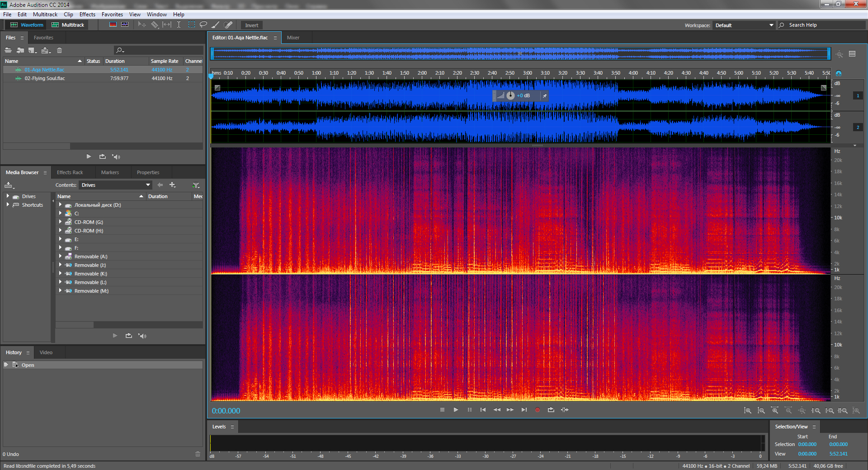
Task: Click Skip Selection icon in transport
Action: [565, 410]
